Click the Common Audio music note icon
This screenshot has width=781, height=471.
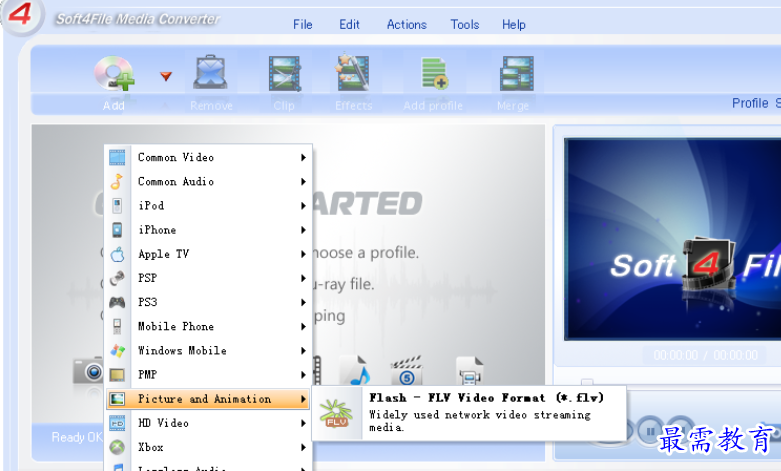(x=117, y=182)
